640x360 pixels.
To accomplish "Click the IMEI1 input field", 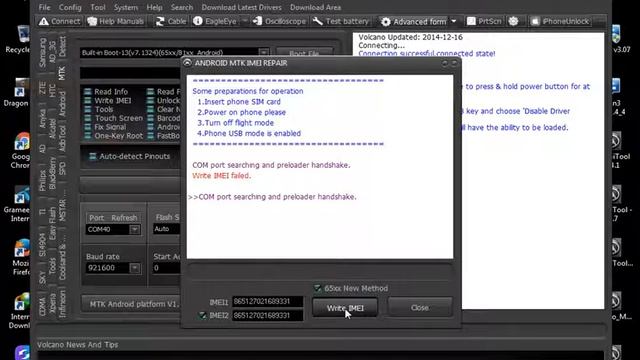I will pyautogui.click(x=267, y=301).
